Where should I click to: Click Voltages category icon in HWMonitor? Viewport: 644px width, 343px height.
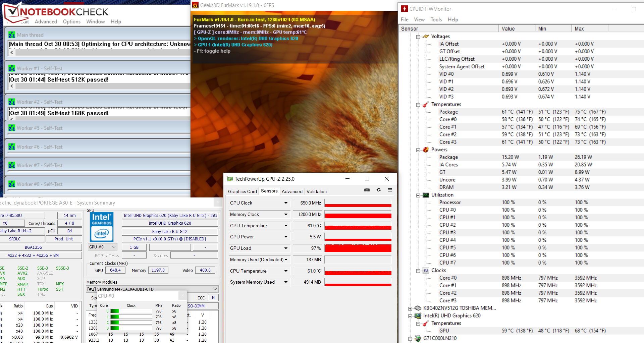pyautogui.click(x=426, y=36)
